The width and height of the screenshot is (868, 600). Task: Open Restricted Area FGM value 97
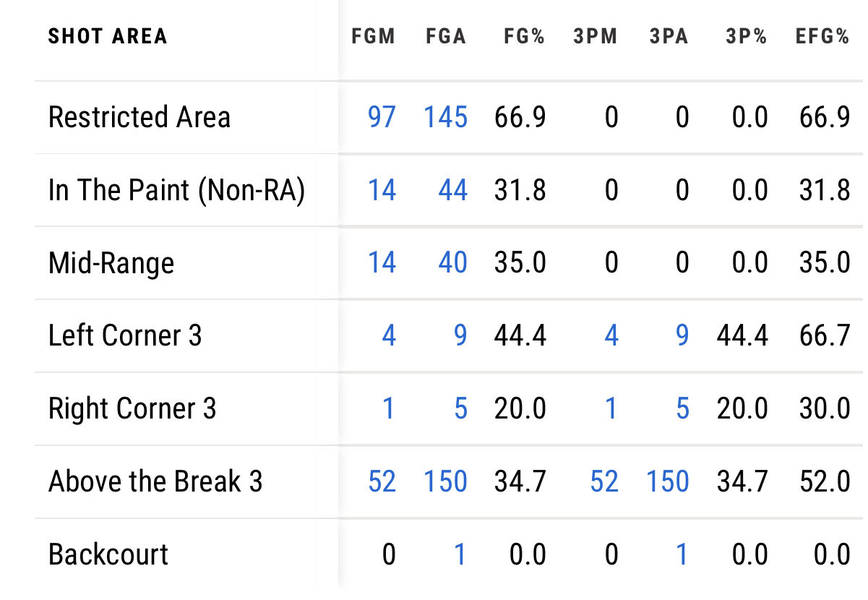click(382, 117)
